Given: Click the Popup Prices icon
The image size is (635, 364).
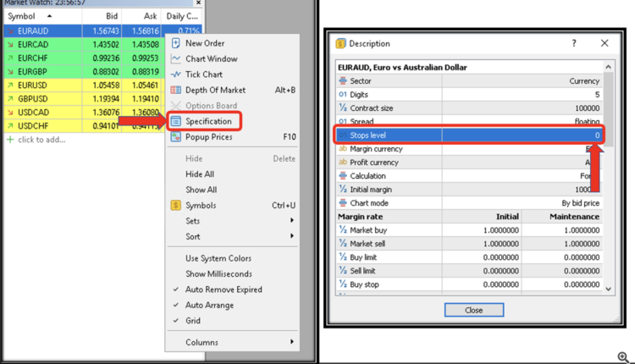Looking at the screenshot, I should (x=176, y=137).
